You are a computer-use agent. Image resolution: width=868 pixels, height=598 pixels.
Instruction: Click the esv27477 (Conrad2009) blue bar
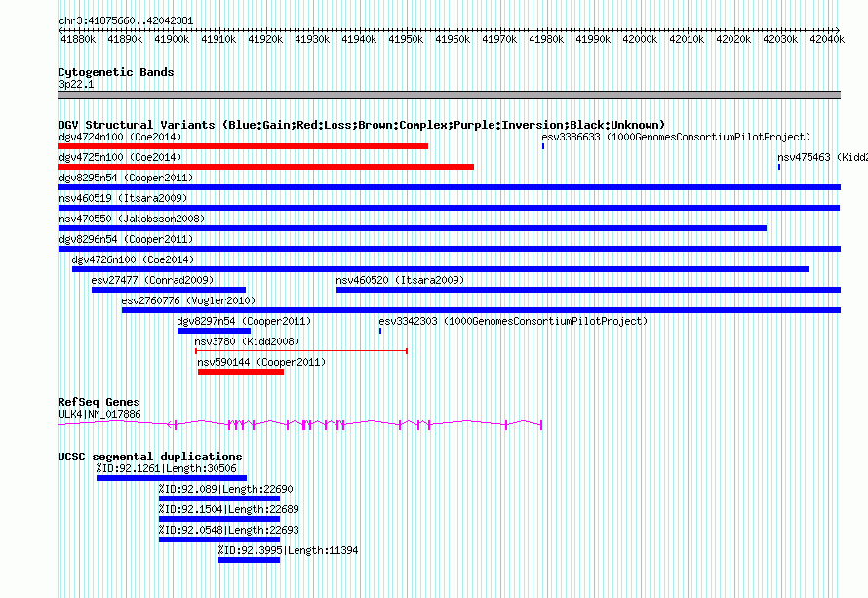click(x=169, y=290)
